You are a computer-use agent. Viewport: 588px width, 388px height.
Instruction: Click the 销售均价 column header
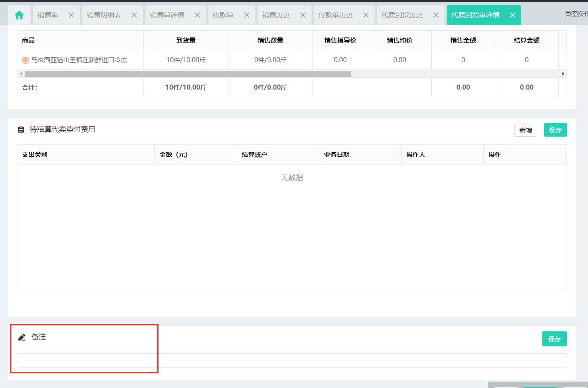(400, 40)
